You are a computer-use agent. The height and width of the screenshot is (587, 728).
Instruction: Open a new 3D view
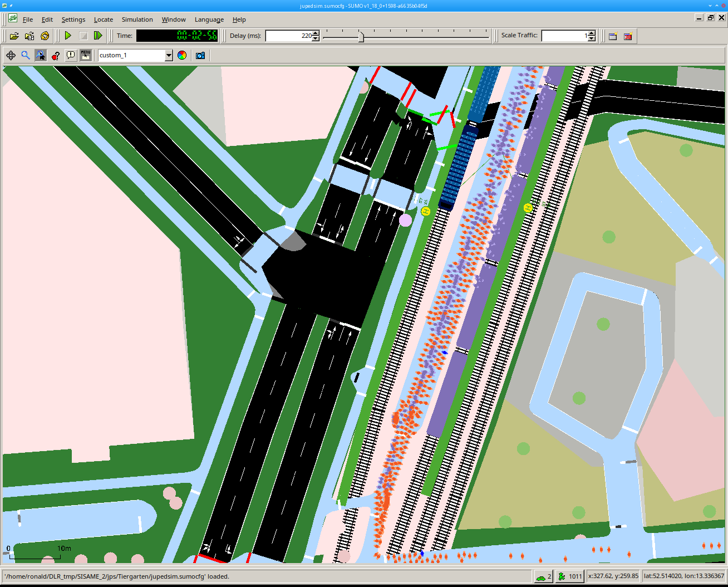click(628, 36)
